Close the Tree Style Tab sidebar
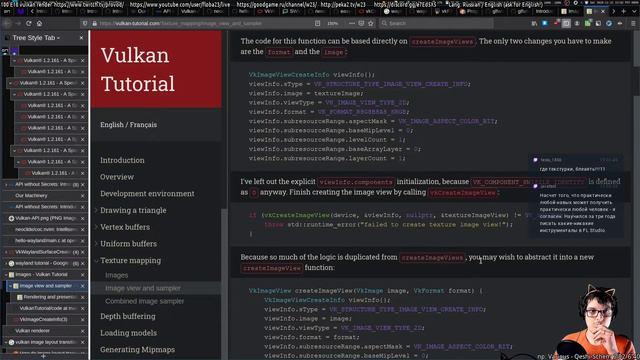Viewport: 640px width, 360px height. pos(81,38)
